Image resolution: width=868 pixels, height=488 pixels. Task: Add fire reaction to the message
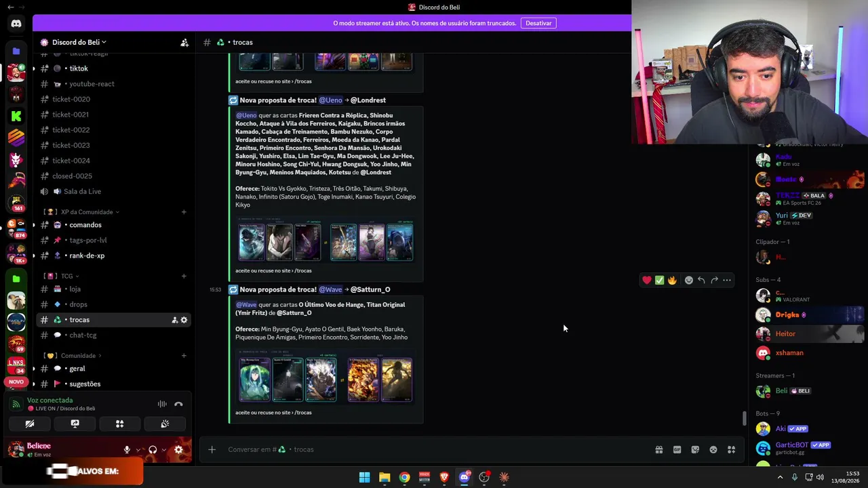tap(672, 280)
